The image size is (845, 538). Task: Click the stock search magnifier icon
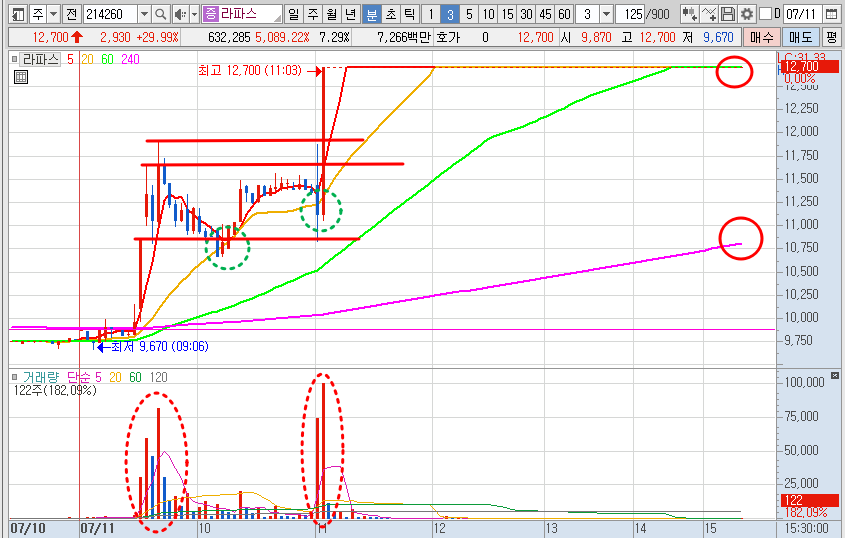tap(161, 14)
